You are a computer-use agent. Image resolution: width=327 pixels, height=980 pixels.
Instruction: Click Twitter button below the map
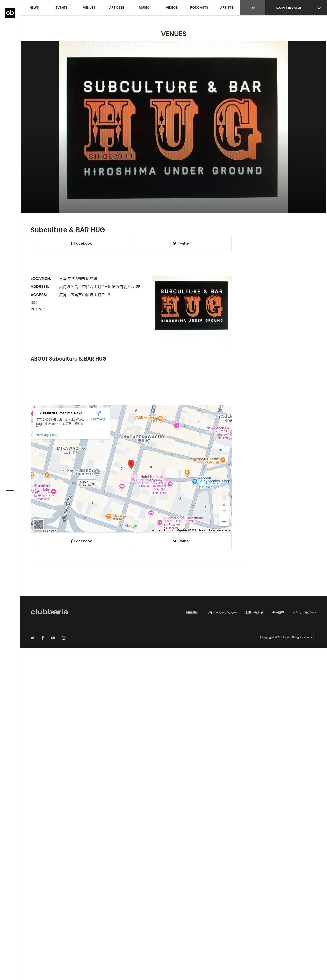(x=182, y=541)
